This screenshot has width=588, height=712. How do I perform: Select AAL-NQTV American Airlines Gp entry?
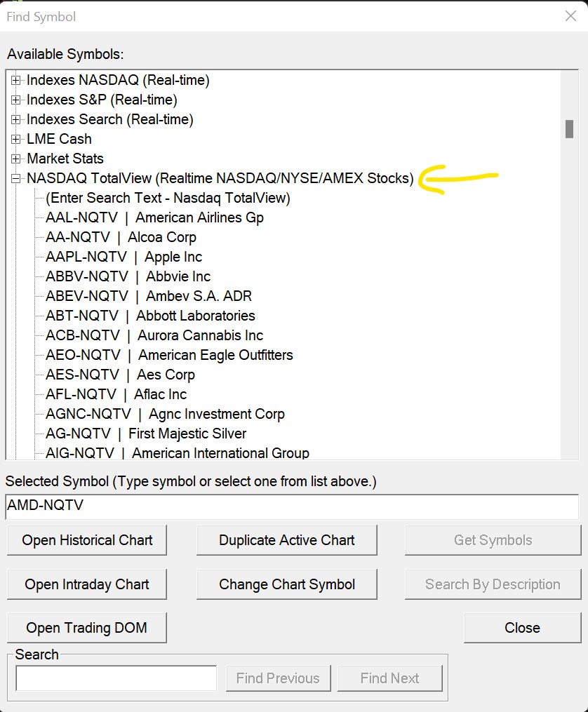click(x=154, y=217)
